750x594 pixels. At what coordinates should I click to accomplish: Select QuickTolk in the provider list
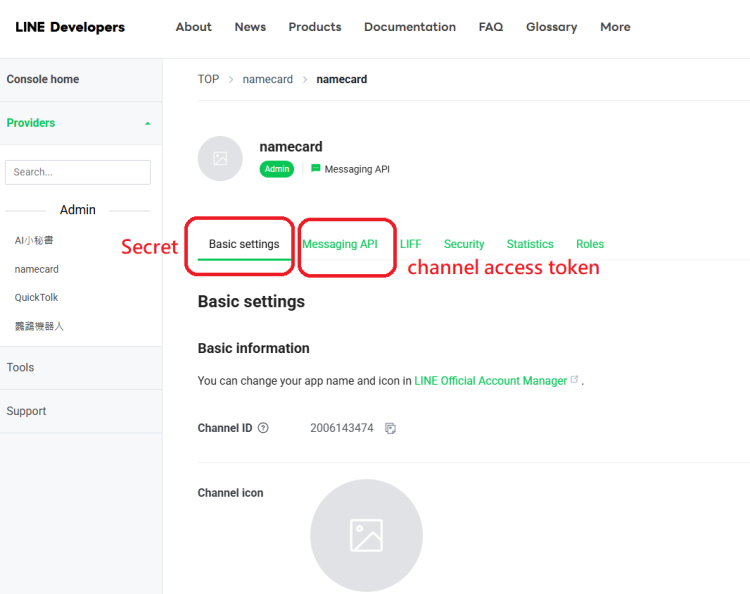pyautogui.click(x=37, y=298)
